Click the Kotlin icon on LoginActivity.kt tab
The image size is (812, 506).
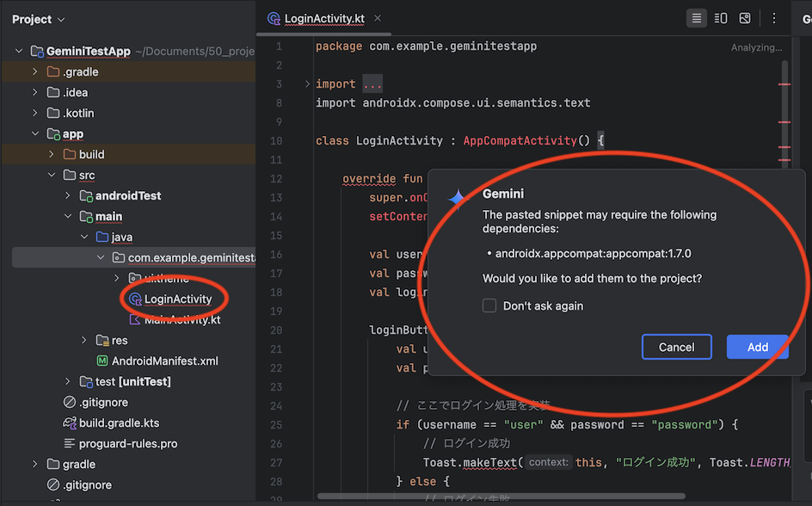pyautogui.click(x=274, y=19)
